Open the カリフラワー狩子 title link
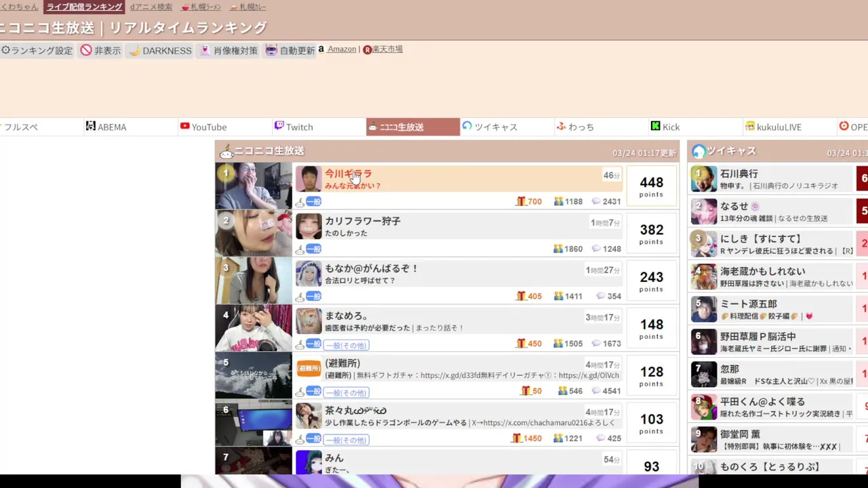The width and height of the screenshot is (868, 488). point(363,221)
